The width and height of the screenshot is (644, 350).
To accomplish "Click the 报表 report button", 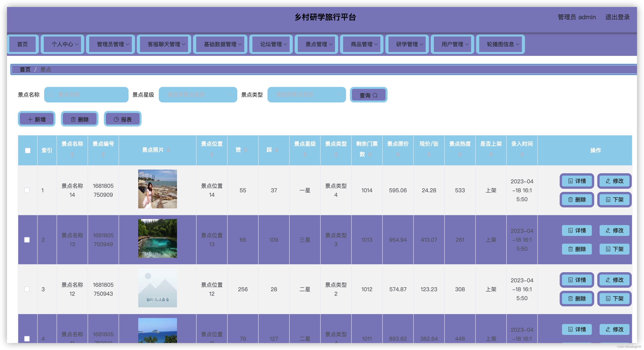I will (x=123, y=119).
